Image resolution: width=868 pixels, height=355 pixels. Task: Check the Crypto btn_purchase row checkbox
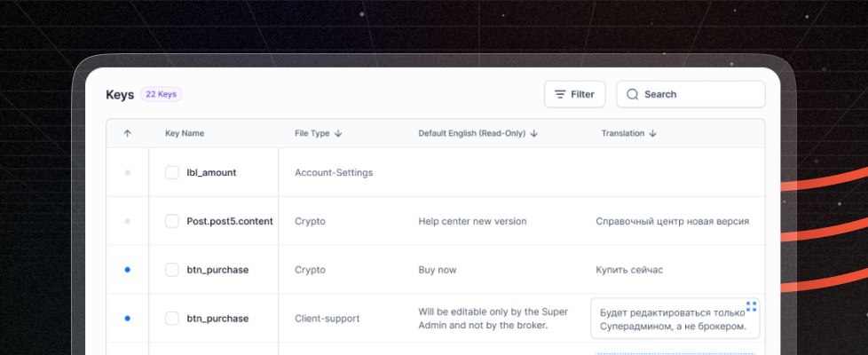coord(172,270)
